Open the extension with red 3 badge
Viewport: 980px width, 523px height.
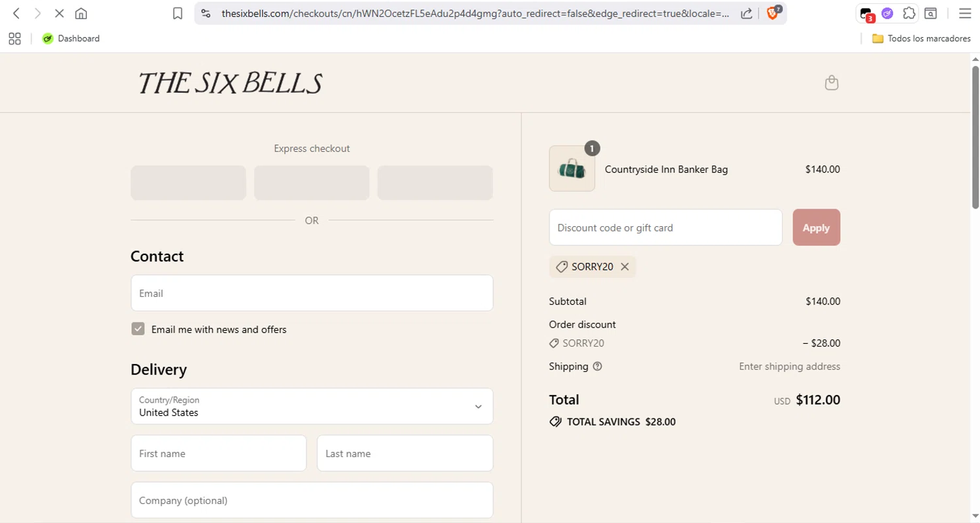[867, 14]
